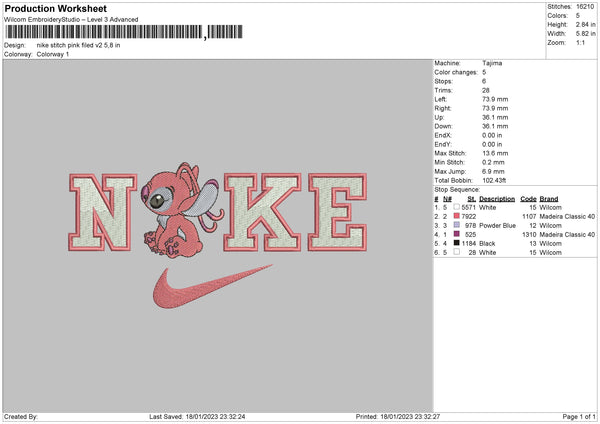
Task: Click the White 28 color swatch
Action: click(456, 252)
